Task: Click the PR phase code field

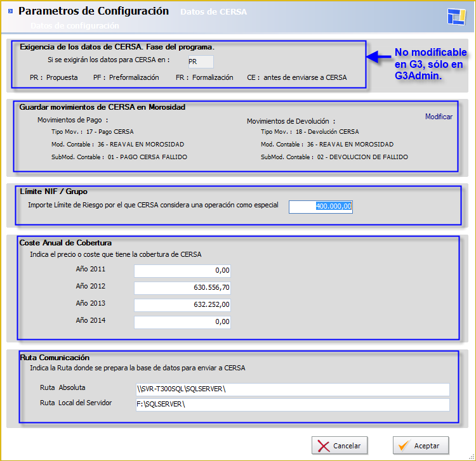Action: tap(201, 62)
